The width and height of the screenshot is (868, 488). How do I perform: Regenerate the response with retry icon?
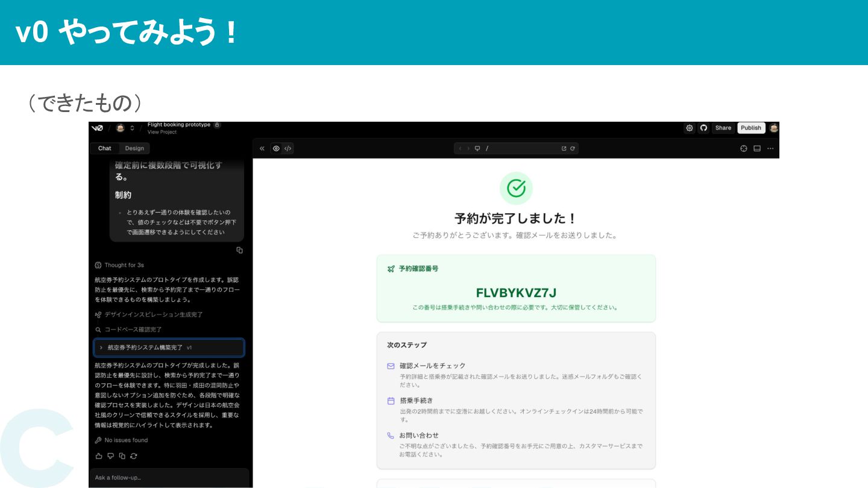134,456
